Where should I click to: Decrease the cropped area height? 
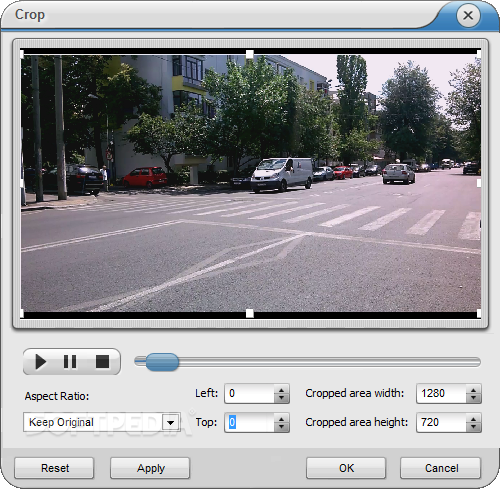click(x=473, y=427)
